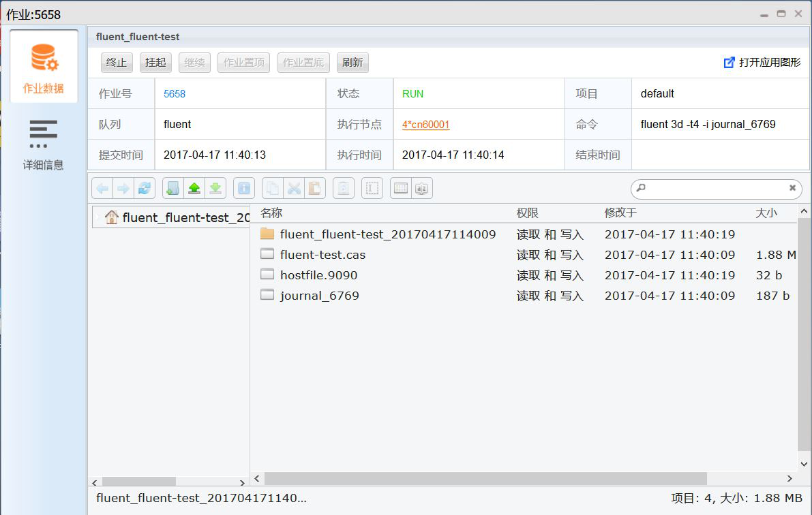Click the blue info icon
The image size is (812, 515).
point(244,189)
